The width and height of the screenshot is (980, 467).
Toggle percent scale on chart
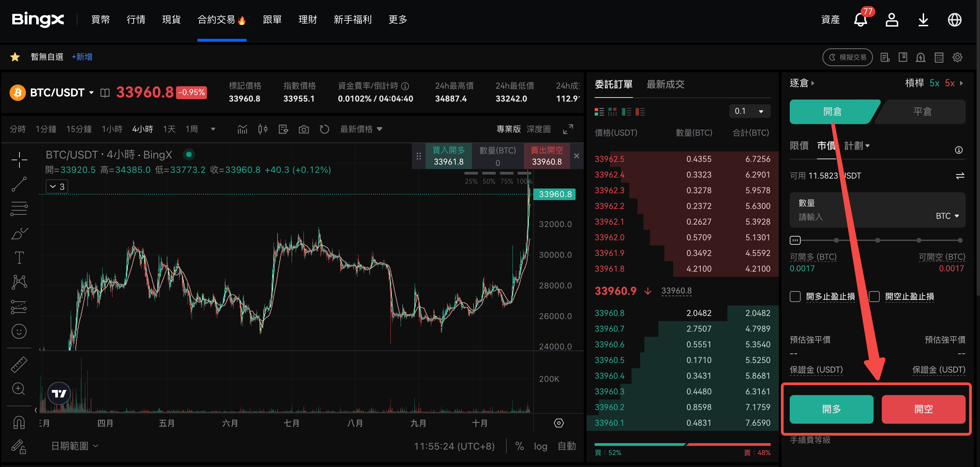519,446
